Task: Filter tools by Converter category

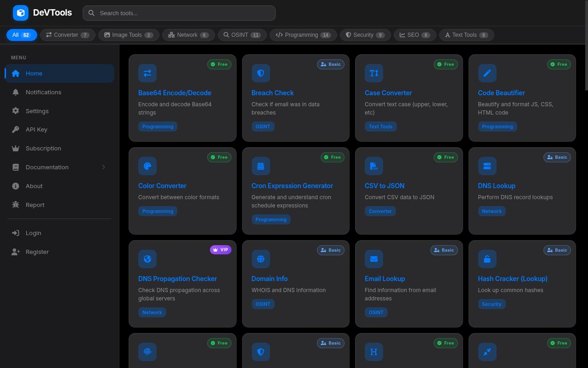Action: coord(68,35)
